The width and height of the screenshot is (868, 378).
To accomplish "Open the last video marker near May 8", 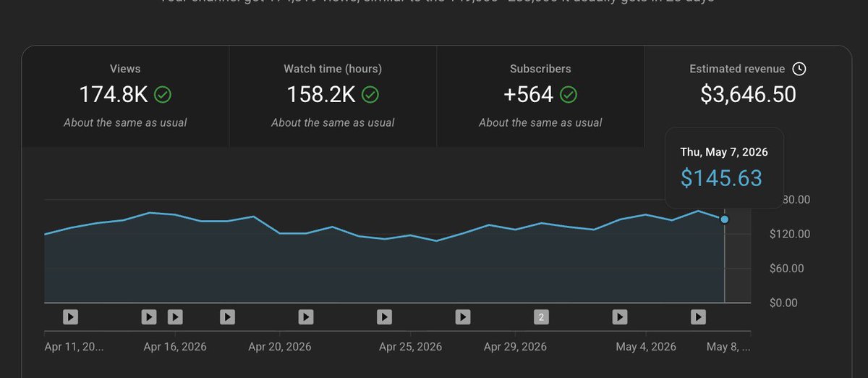I will [698, 316].
